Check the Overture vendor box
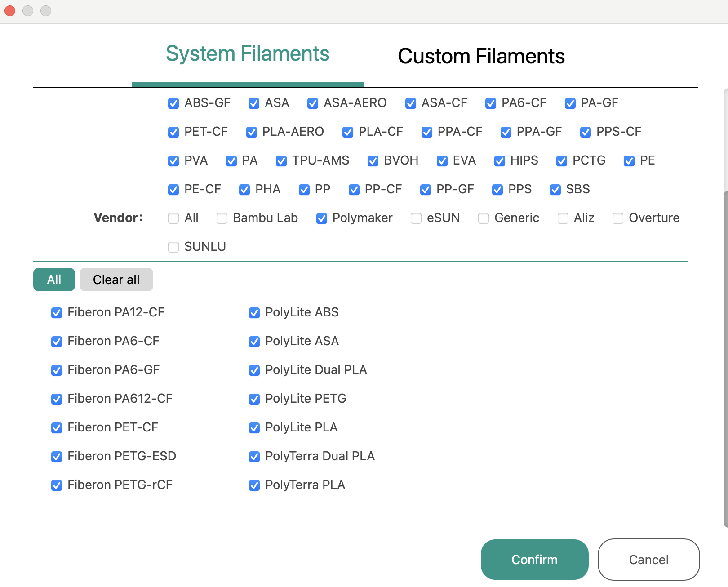 (x=618, y=218)
